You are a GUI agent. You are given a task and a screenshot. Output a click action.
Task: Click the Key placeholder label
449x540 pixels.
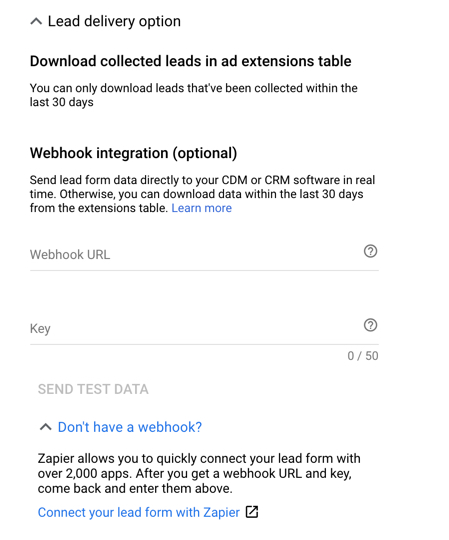coord(40,329)
